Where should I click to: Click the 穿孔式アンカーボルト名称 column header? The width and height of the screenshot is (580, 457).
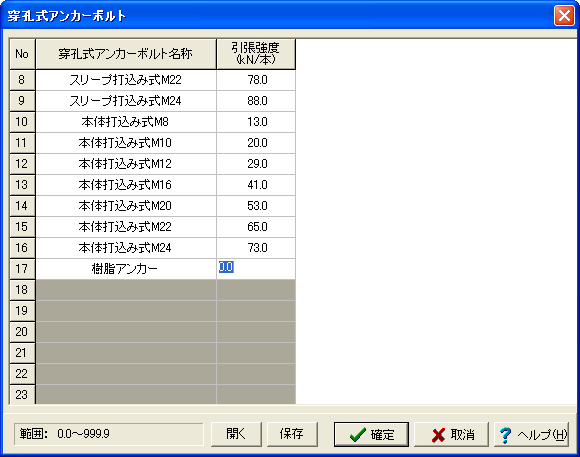pos(126,54)
